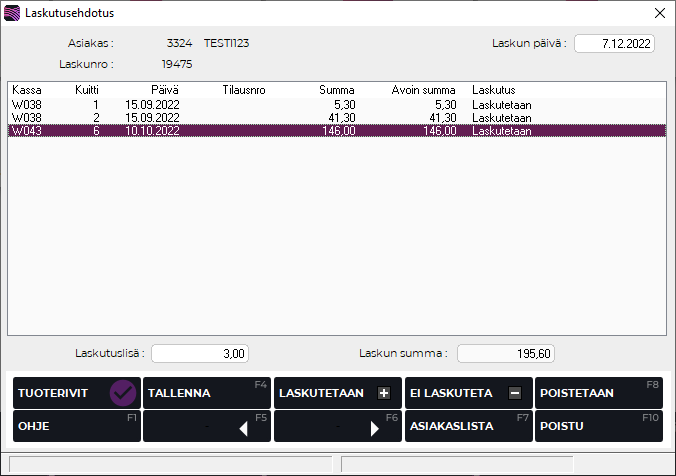Sort by the Summa column header

(336, 90)
